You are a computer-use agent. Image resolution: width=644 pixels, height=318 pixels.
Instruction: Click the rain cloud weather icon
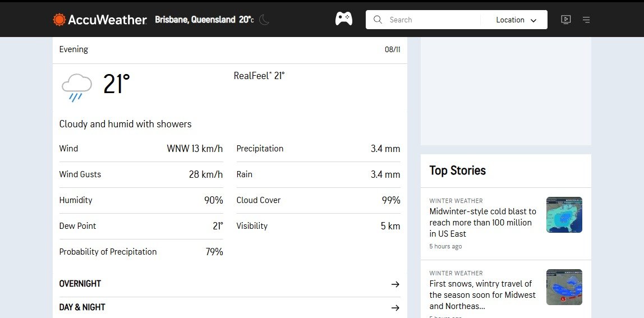point(76,87)
